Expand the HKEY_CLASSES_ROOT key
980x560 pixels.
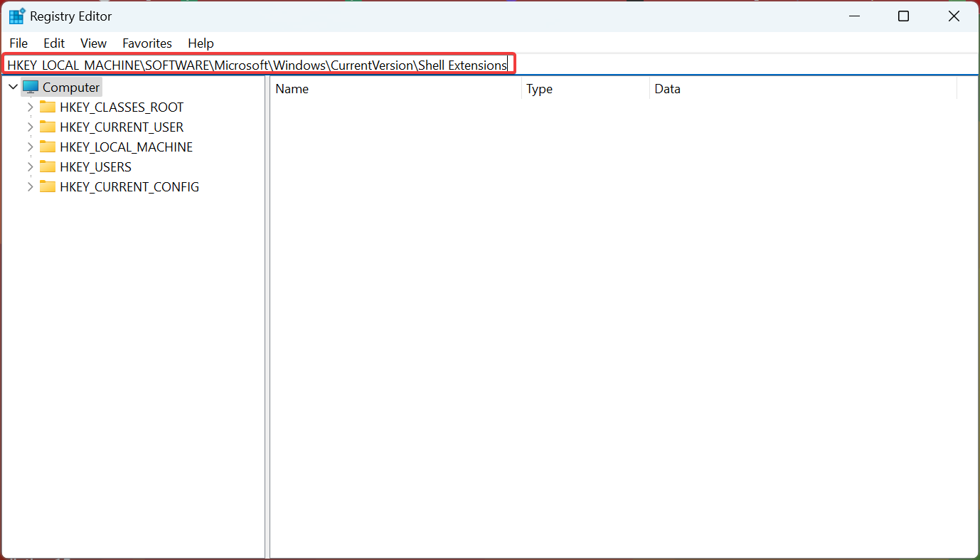click(30, 107)
